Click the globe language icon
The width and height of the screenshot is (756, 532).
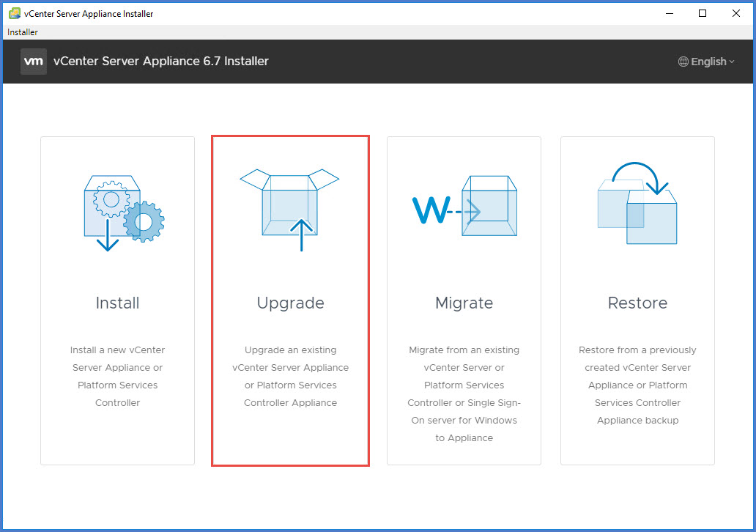[x=683, y=62]
